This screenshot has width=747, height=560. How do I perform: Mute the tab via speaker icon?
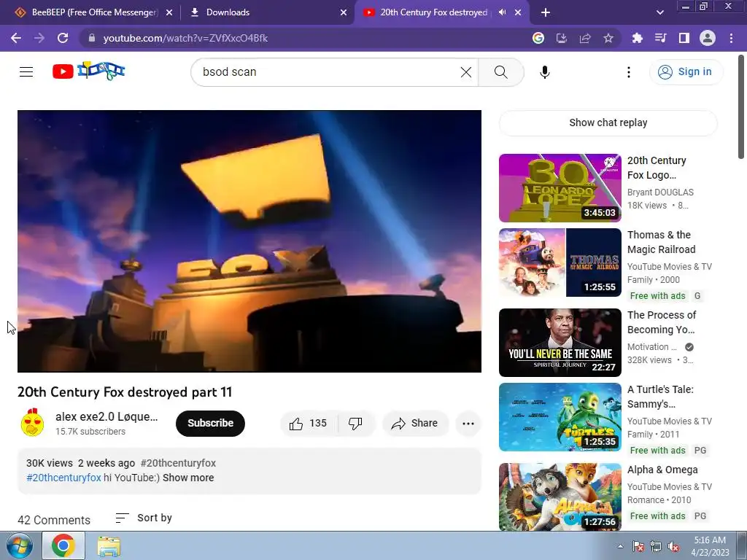tap(502, 12)
